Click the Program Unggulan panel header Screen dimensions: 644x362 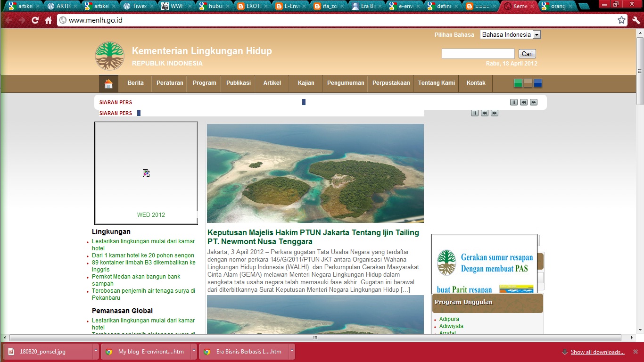[487, 303]
